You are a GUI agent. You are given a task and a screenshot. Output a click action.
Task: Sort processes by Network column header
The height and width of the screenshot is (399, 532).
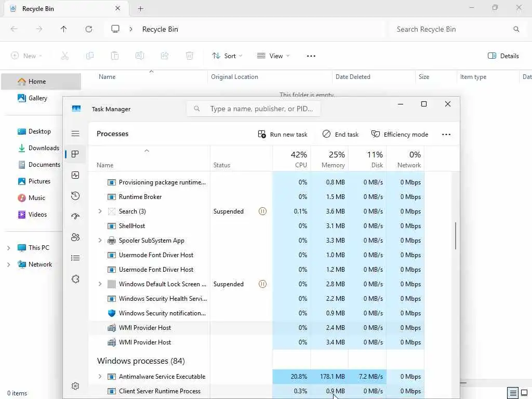point(405,159)
